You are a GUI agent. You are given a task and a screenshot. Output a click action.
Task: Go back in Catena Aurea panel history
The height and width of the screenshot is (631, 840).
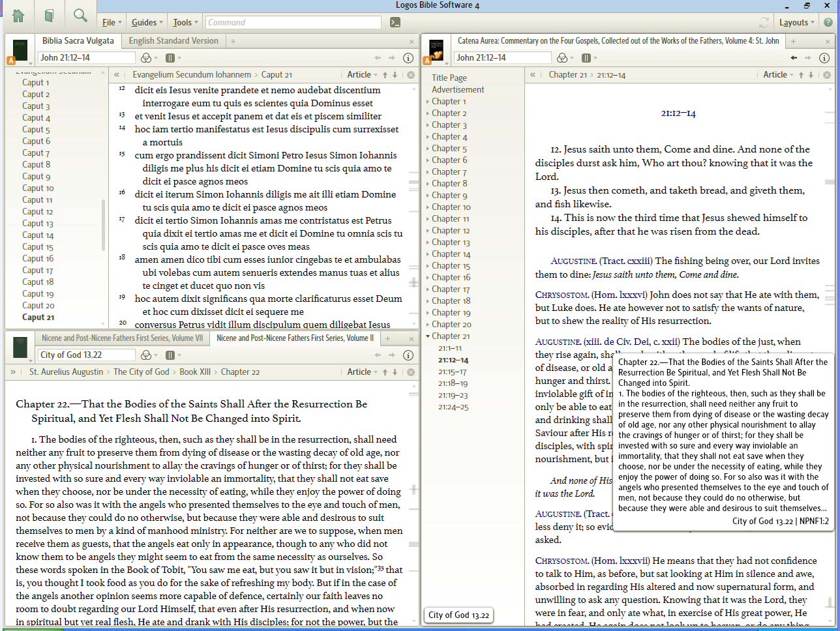(x=794, y=58)
